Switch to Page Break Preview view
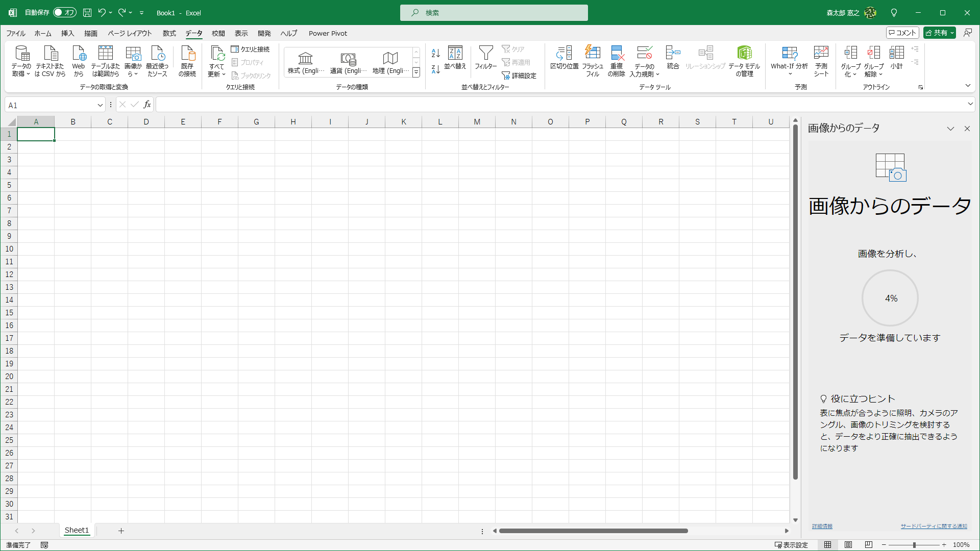980x551 pixels. click(869, 545)
